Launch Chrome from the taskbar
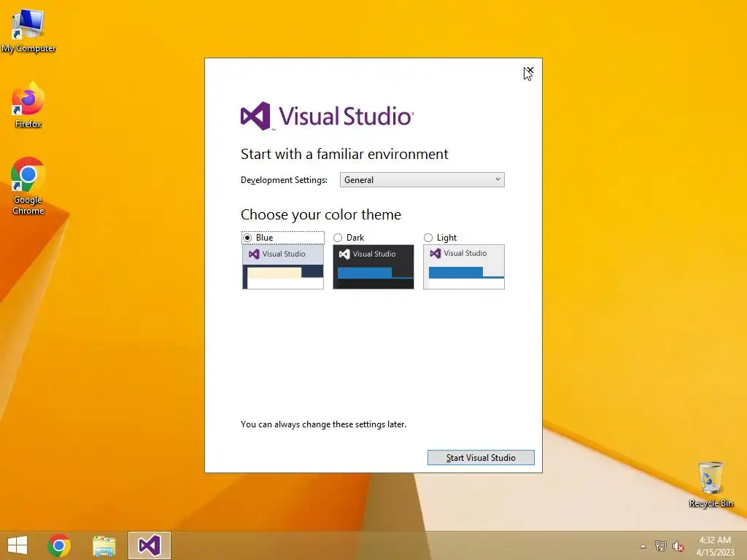The image size is (747, 560). pyautogui.click(x=59, y=545)
